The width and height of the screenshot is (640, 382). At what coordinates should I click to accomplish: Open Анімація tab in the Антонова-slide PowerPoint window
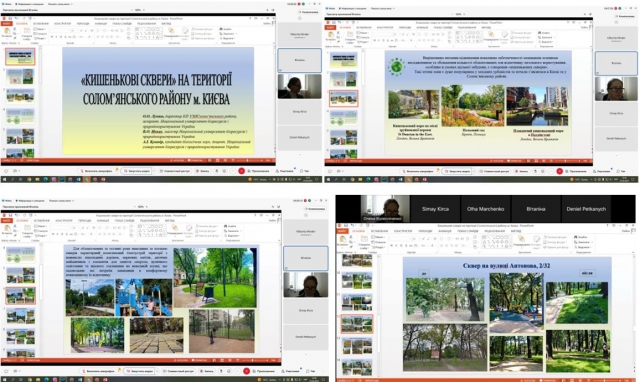[444, 231]
